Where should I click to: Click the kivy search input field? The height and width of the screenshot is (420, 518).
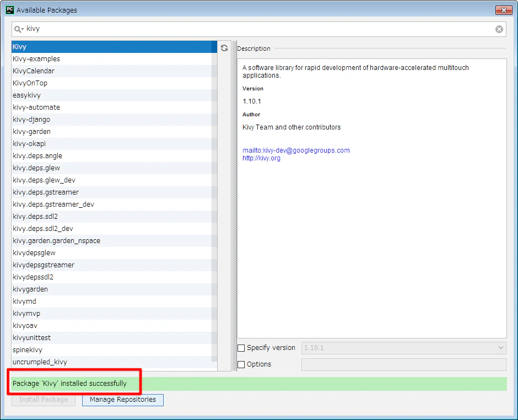(x=258, y=29)
